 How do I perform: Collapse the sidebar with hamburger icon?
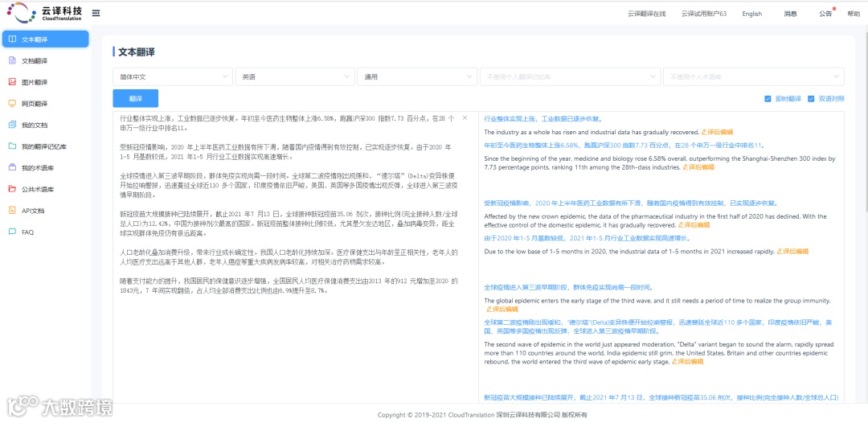click(96, 14)
